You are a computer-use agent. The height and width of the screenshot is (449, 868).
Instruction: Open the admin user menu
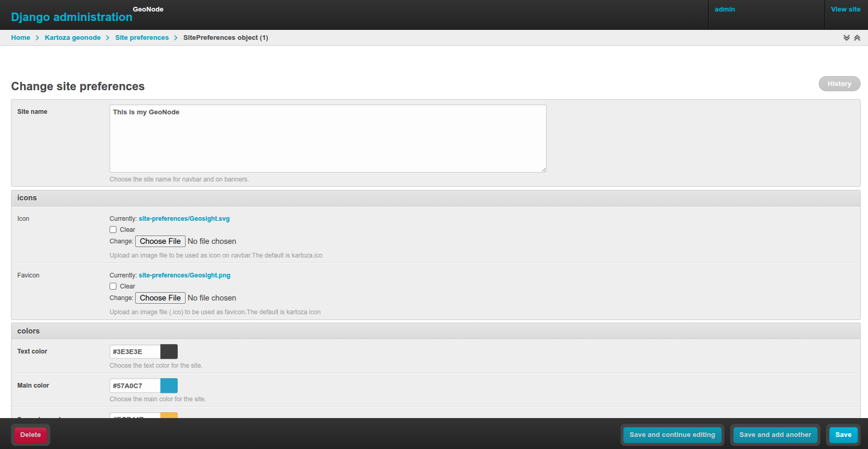[x=724, y=9]
